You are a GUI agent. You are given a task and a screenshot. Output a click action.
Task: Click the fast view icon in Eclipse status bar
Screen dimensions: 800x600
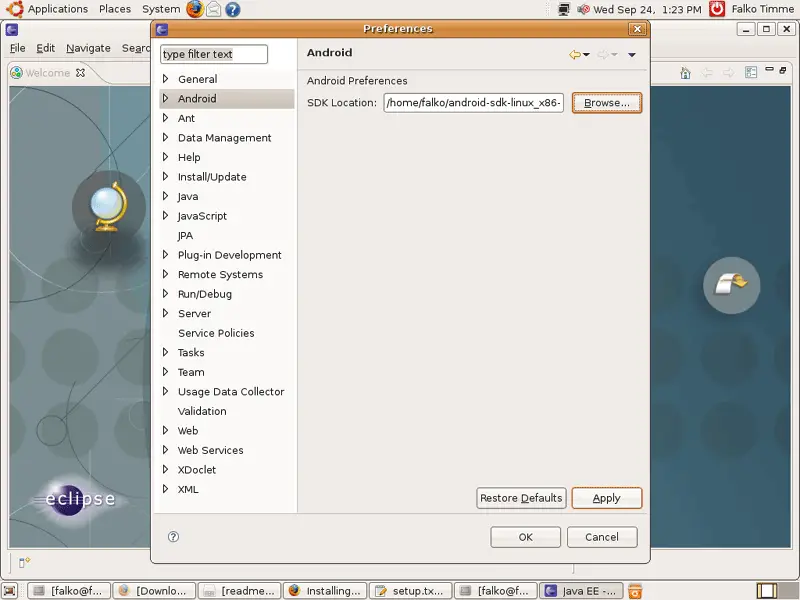[24, 562]
